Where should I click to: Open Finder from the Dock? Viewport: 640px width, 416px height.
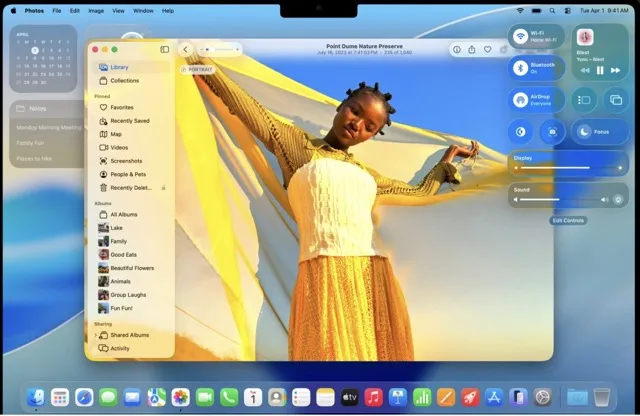[36, 397]
